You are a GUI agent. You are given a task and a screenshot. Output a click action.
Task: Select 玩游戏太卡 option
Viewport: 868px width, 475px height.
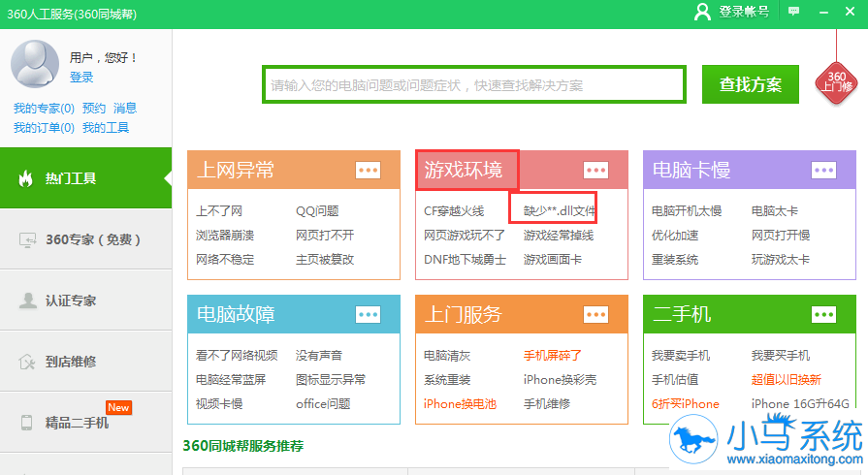tap(781, 260)
